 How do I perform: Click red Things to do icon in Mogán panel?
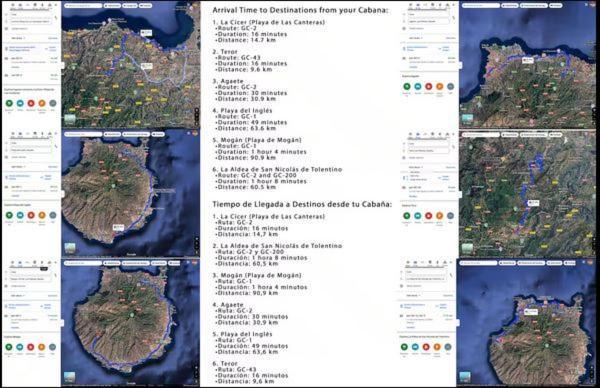31,347
